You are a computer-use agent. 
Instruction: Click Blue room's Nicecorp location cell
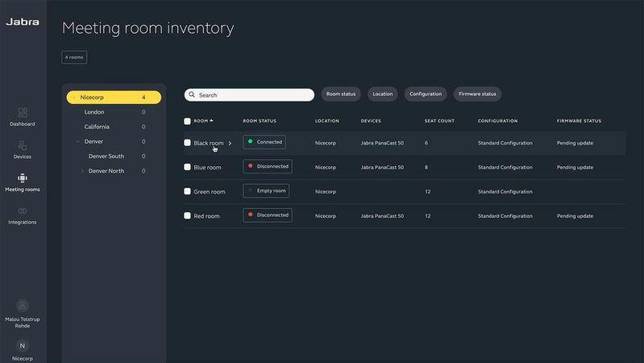point(326,167)
